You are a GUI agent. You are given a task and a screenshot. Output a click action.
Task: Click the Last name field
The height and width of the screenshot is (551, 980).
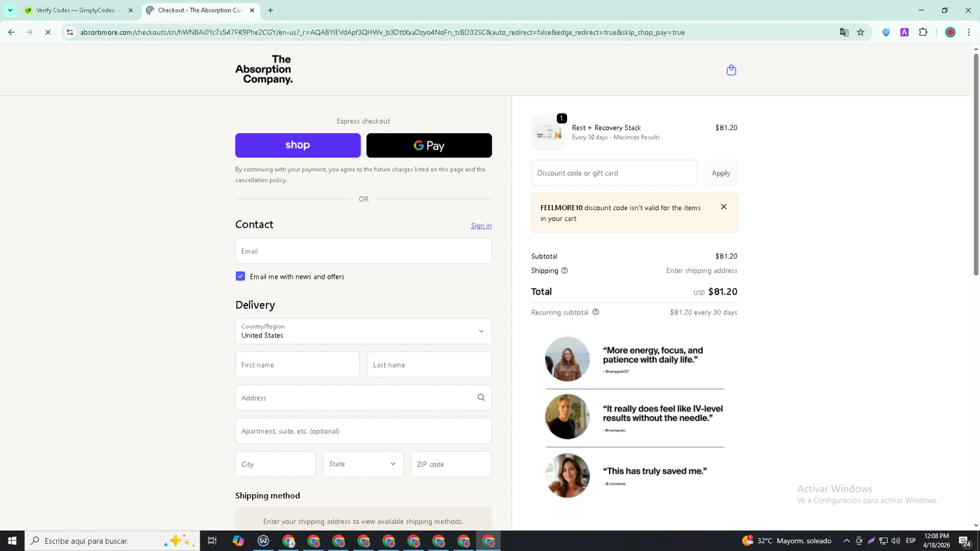(x=429, y=365)
